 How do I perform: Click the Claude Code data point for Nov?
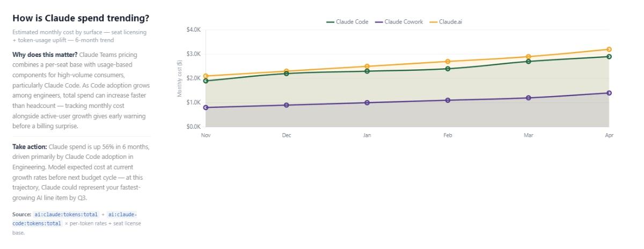pos(206,81)
